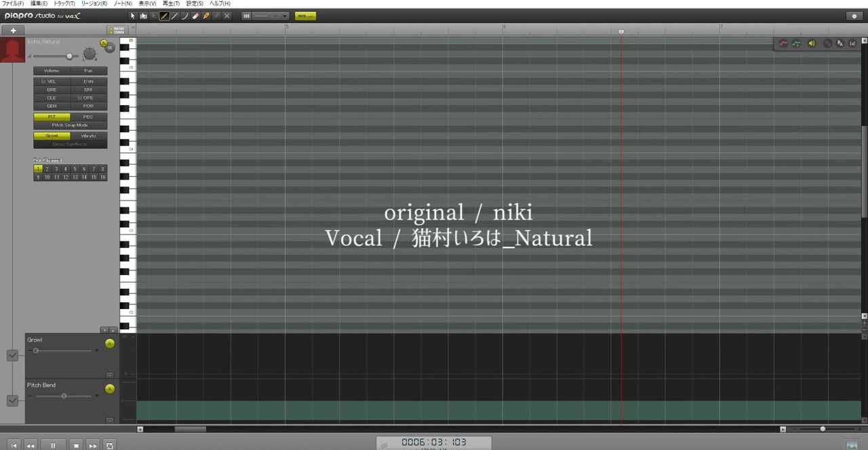Select the yellow pencil draw tool

coord(164,16)
